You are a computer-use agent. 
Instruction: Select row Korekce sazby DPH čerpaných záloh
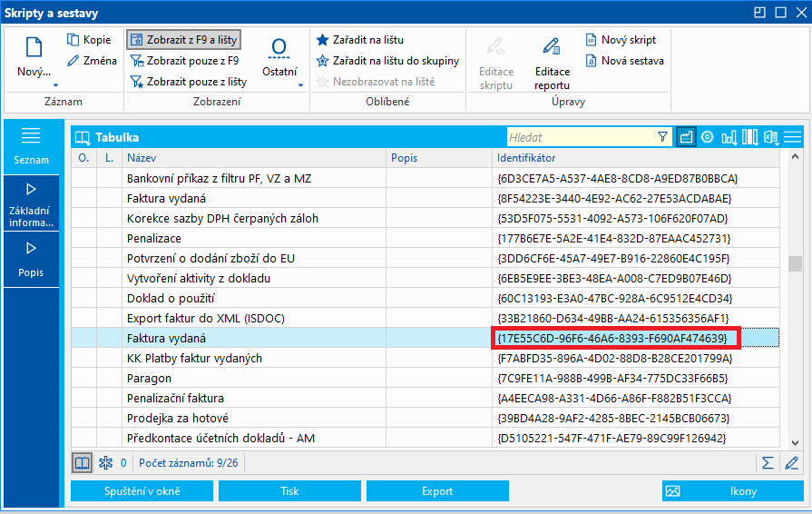(x=426, y=219)
